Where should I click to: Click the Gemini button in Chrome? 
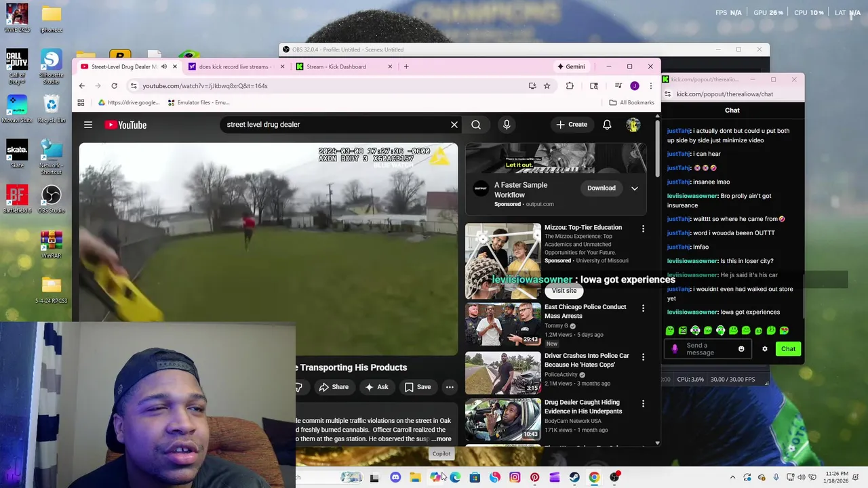click(571, 66)
